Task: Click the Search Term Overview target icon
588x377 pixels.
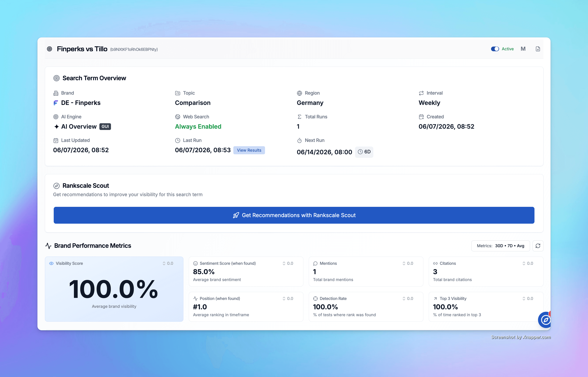Action: click(x=56, y=78)
